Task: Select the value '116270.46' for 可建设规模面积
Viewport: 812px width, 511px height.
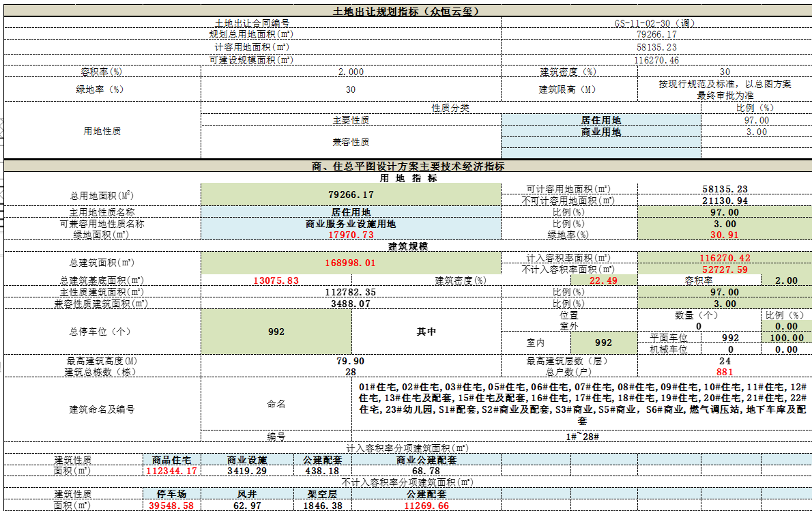Action: coord(656,60)
